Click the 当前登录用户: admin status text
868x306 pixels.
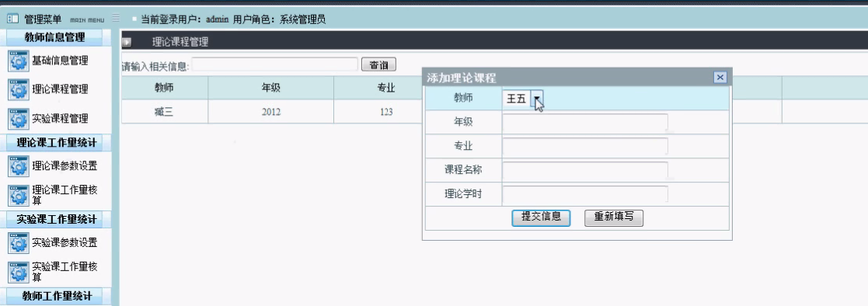(184, 20)
